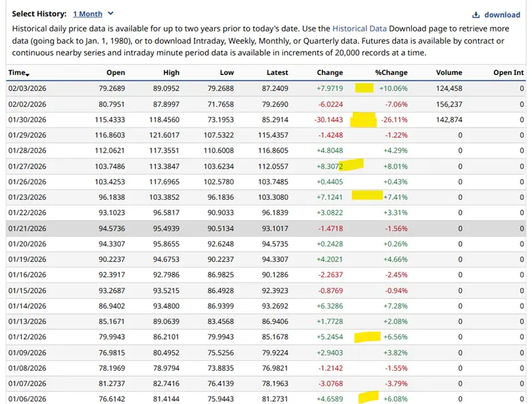The height and width of the screenshot is (404, 532).
Task: Click the open price 79.9943
Action: point(112,336)
